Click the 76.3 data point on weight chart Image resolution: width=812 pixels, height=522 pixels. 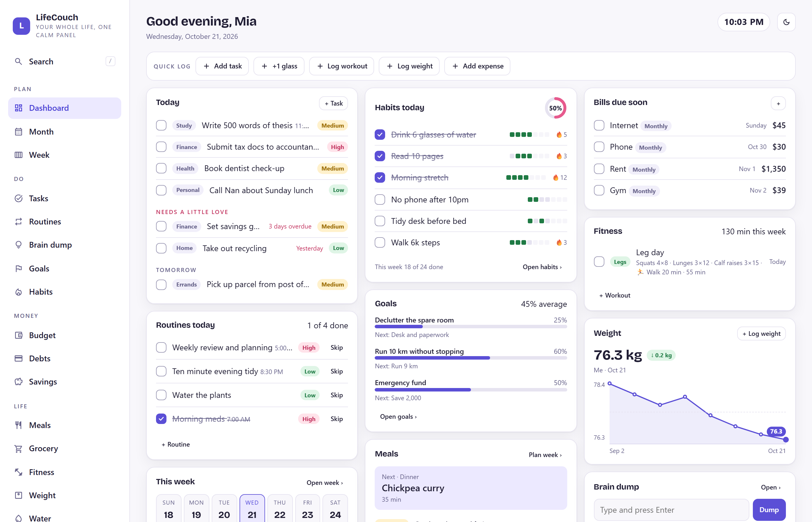coord(786,440)
